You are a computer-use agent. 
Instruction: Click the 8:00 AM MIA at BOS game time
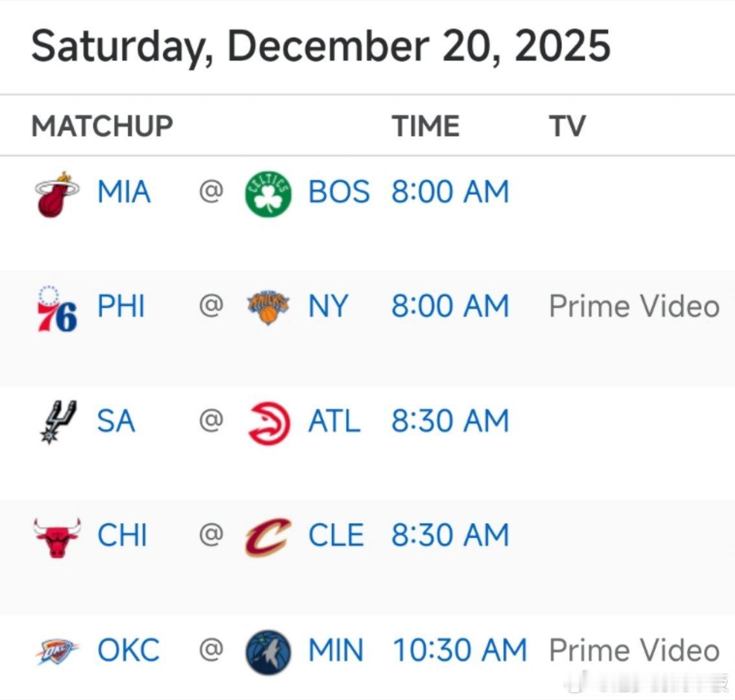(450, 192)
